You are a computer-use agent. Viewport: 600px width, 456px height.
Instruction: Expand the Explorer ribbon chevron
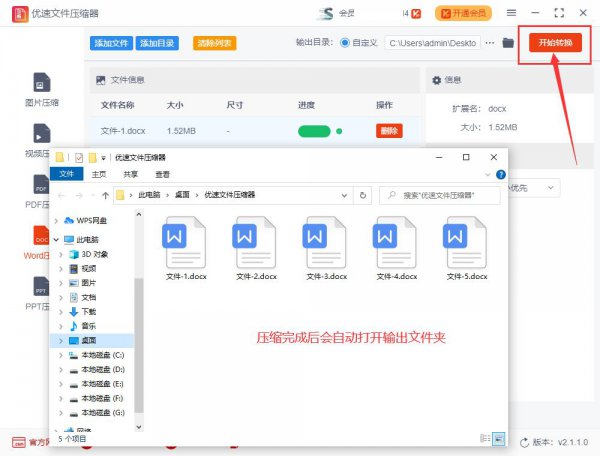[488, 175]
